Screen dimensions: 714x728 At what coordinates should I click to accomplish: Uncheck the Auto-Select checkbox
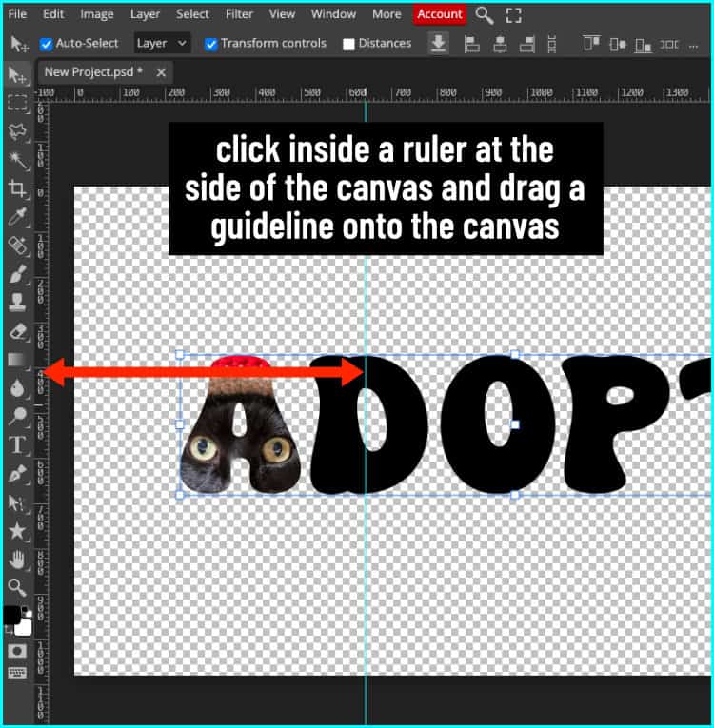(x=46, y=44)
